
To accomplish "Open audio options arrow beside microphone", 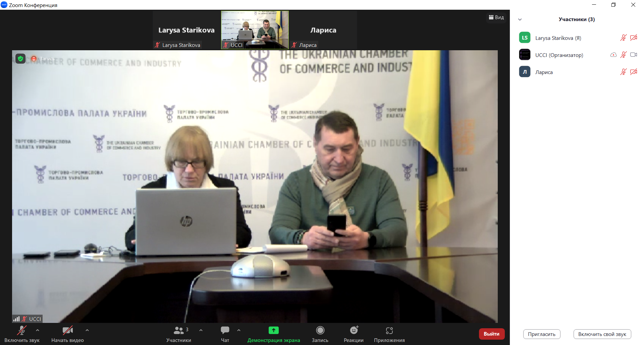I will 38,330.
